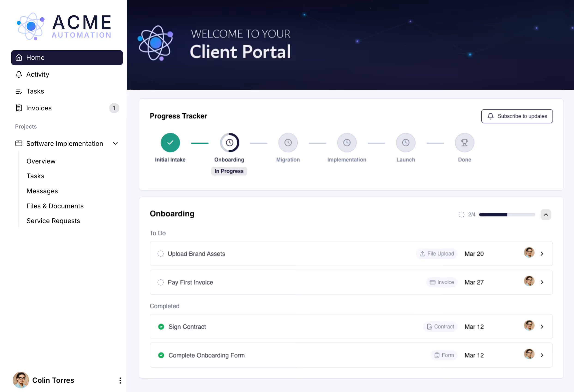Collapse the Onboarding section chevron
The width and height of the screenshot is (574, 392).
(546, 214)
